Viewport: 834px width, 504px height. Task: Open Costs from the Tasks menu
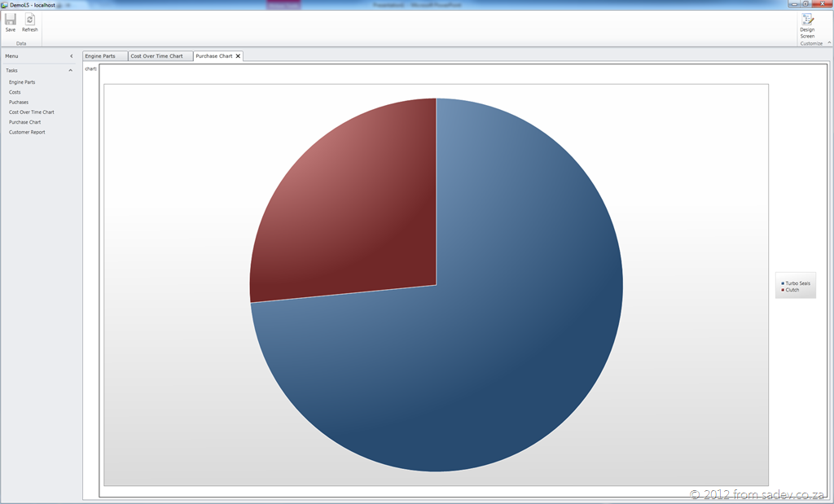tap(15, 92)
